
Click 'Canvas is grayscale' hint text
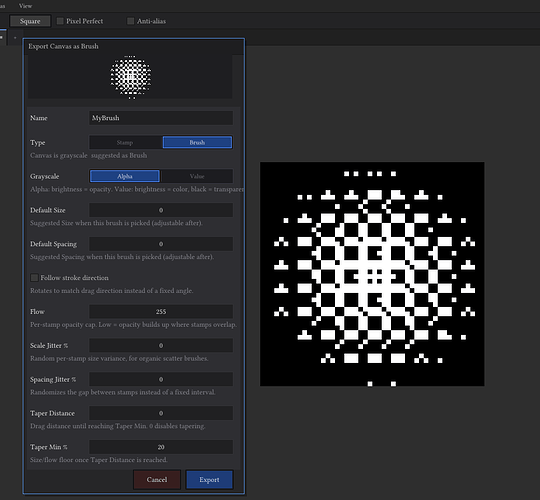89,155
